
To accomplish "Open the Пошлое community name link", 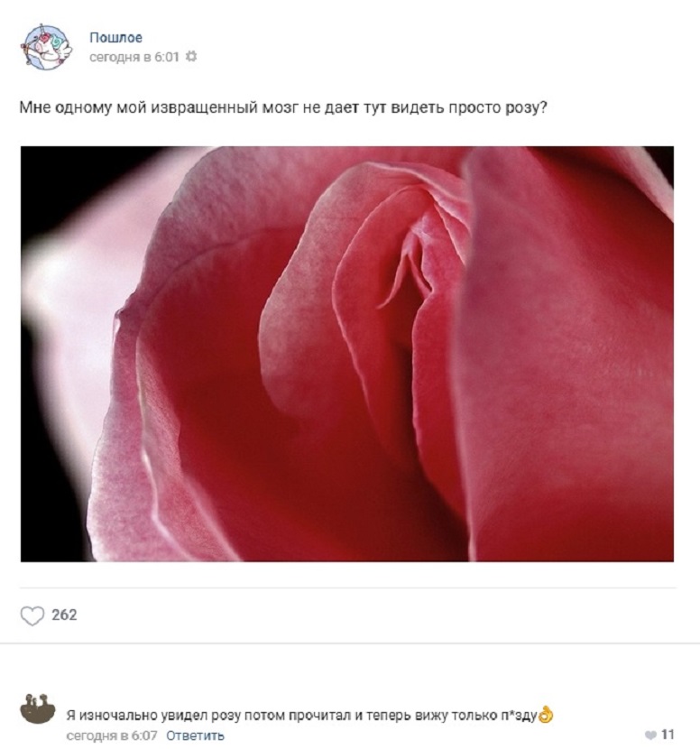I will [115, 37].
